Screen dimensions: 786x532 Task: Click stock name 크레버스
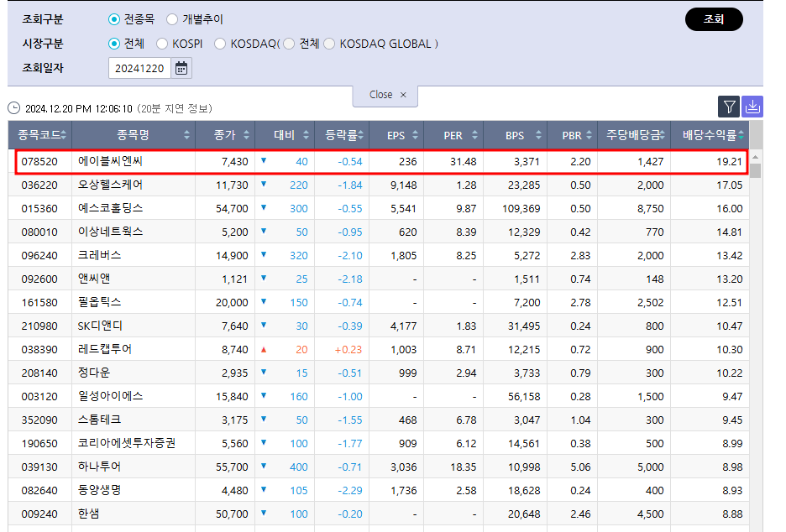coord(99,255)
